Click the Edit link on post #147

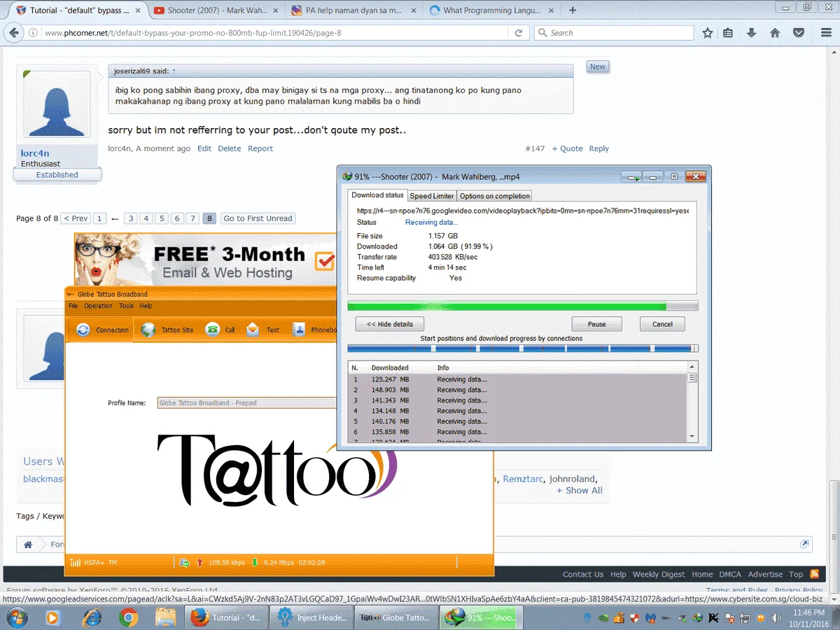pos(204,148)
